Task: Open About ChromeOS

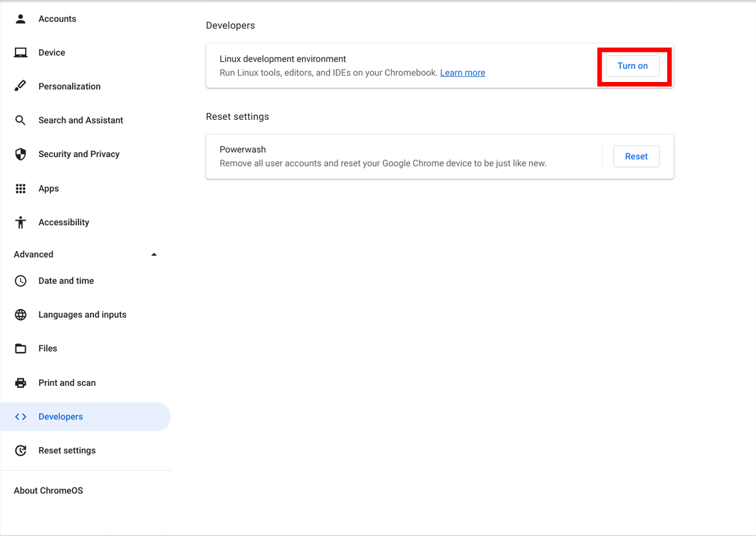Action: [48, 490]
